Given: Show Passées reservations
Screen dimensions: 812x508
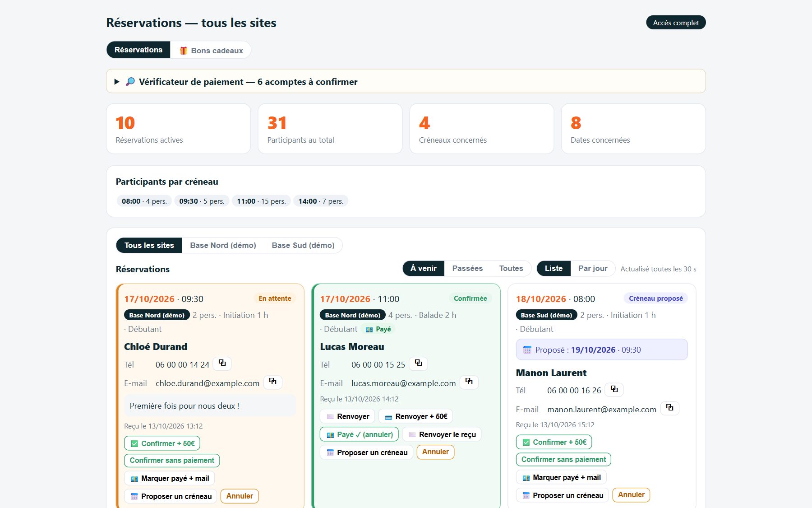Looking at the screenshot, I should 467,268.
